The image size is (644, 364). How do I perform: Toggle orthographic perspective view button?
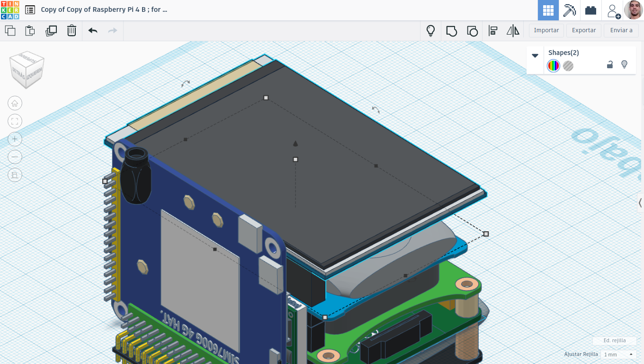(x=15, y=175)
